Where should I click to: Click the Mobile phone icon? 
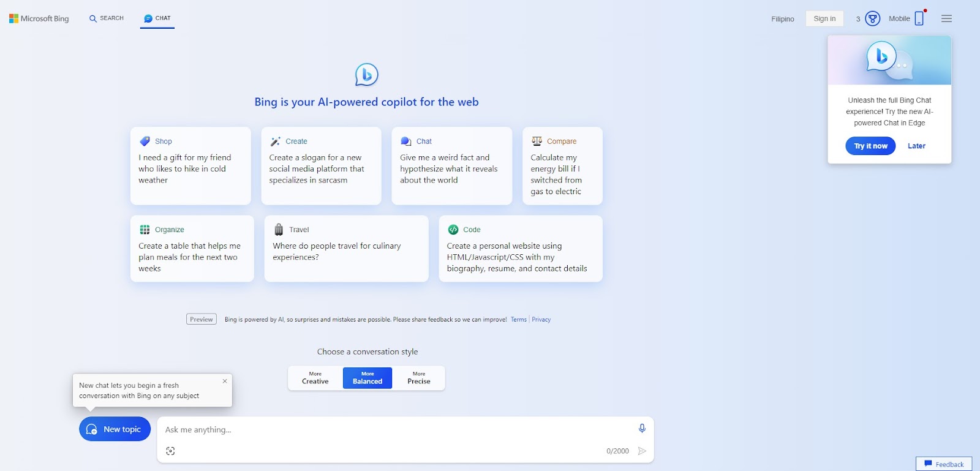pyautogui.click(x=919, y=18)
